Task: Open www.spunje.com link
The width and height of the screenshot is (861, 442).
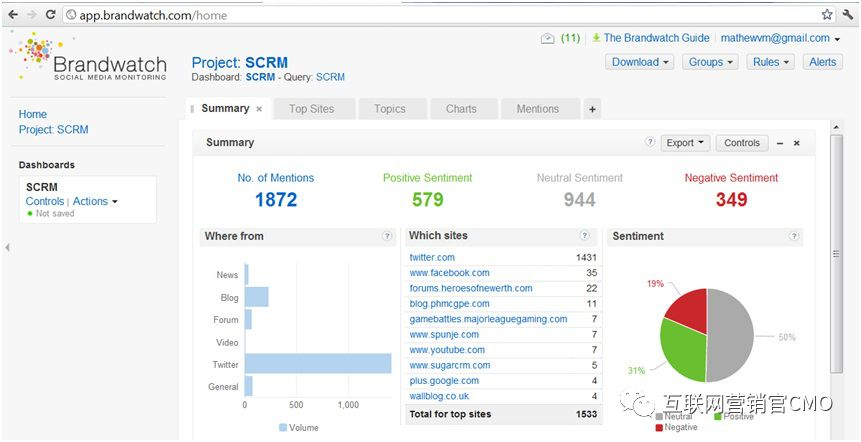Action: [444, 334]
